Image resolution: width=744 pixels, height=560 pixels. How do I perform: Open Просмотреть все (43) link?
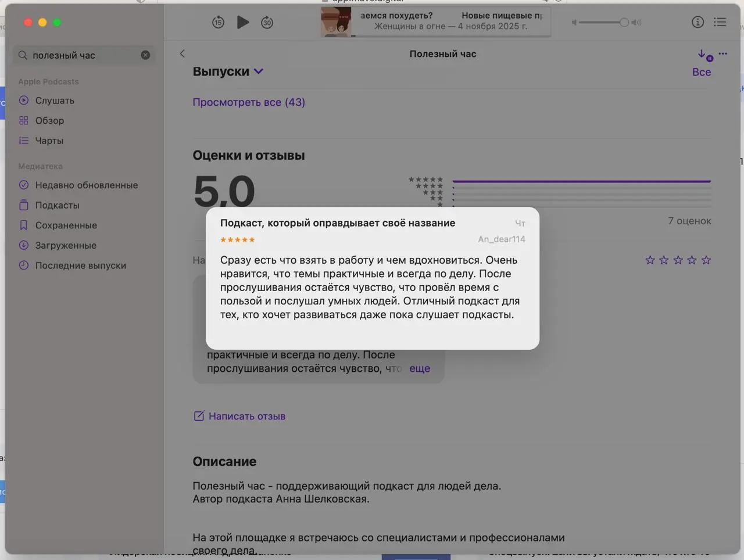click(x=249, y=102)
